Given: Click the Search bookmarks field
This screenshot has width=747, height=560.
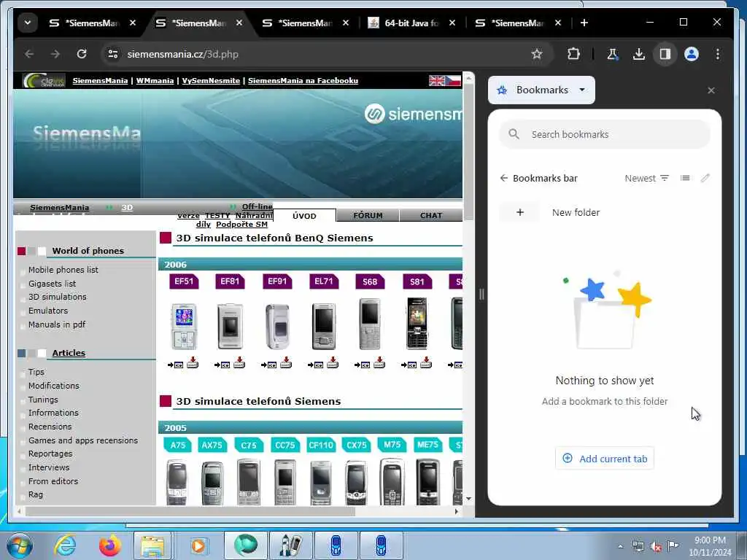Looking at the screenshot, I should click(x=605, y=134).
